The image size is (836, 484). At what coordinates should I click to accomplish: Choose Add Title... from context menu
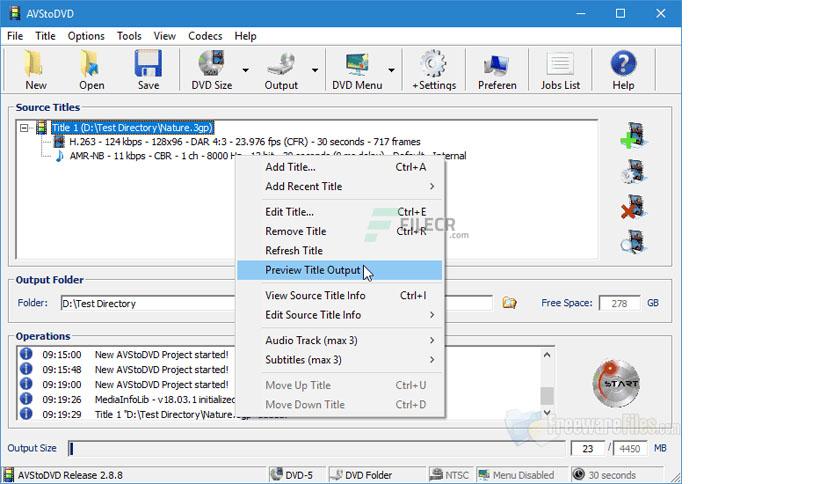click(340, 167)
